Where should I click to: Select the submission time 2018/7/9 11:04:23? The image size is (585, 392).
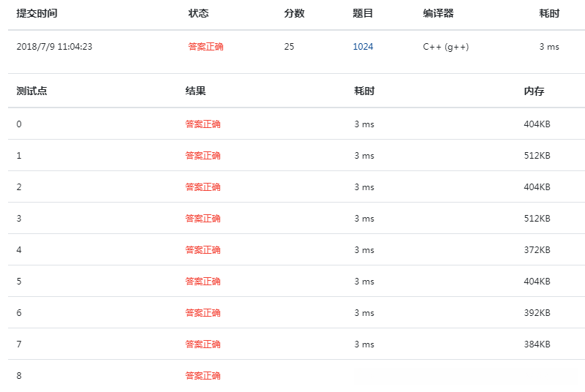[x=54, y=47]
